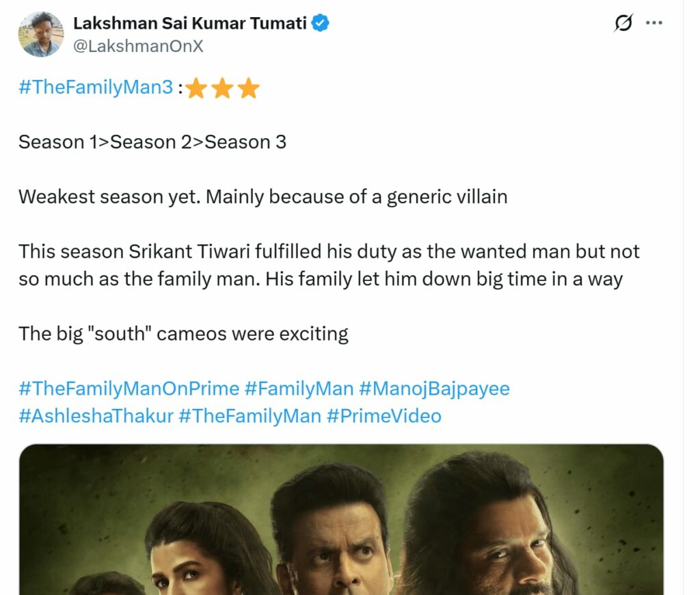The width and height of the screenshot is (700, 595).
Task: Go to the #PrimeVideo hashtag
Action: coord(384,416)
